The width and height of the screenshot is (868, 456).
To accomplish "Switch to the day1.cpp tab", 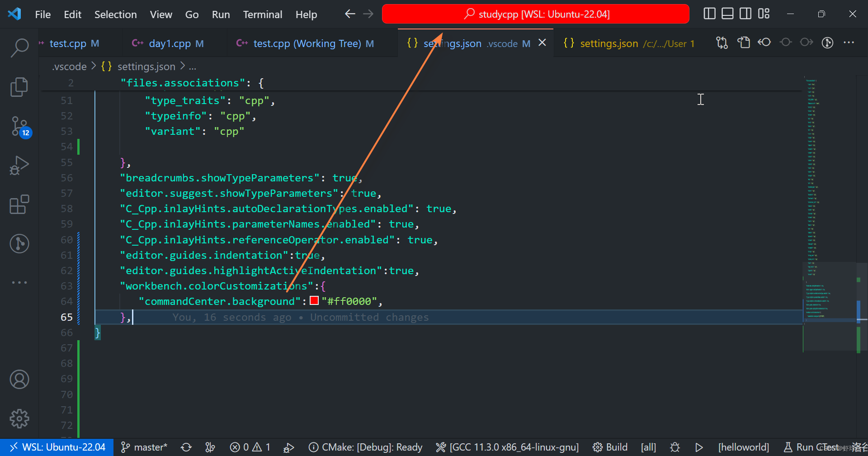I will pos(170,43).
